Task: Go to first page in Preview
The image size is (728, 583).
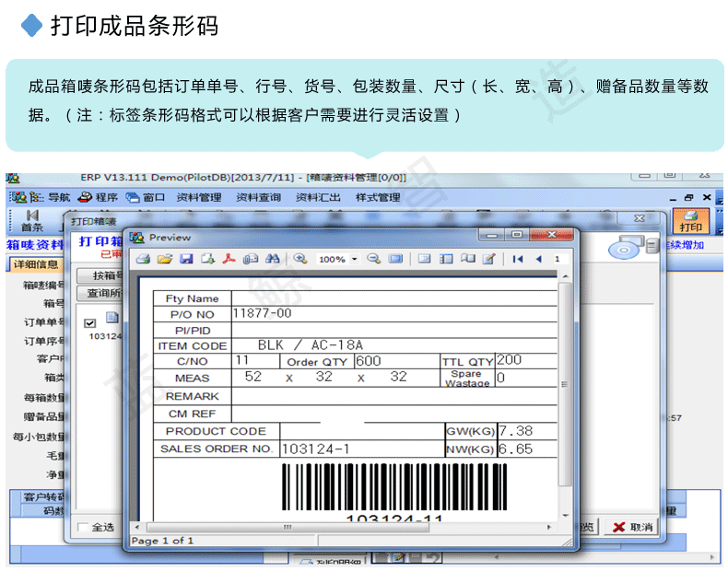Action: (518, 260)
